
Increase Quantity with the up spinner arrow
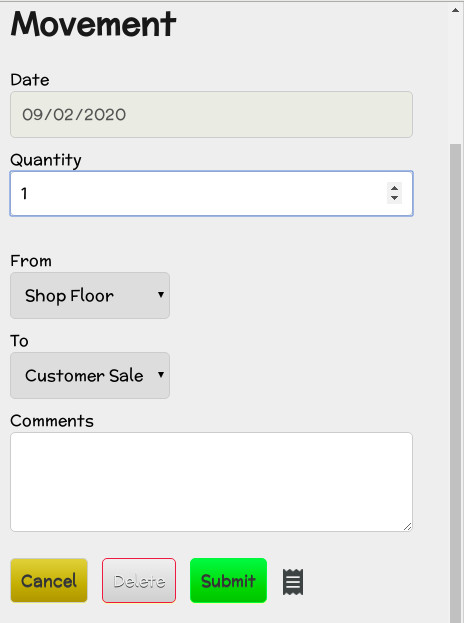[x=394, y=188]
